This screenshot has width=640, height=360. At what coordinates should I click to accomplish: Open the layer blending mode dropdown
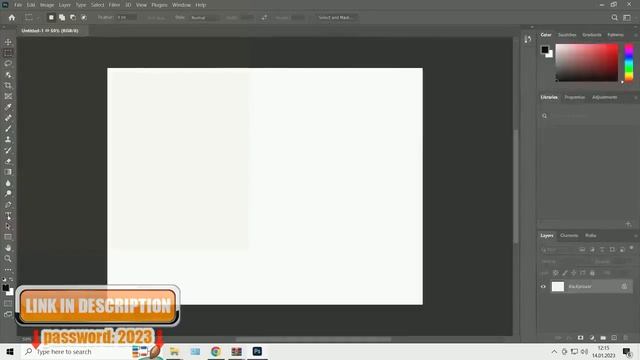click(x=565, y=261)
